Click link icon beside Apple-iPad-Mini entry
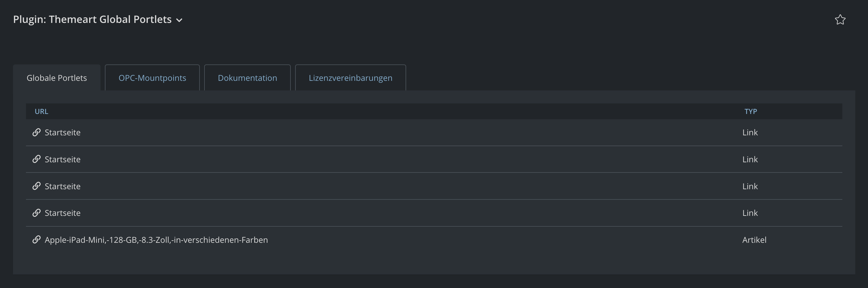 (37, 240)
